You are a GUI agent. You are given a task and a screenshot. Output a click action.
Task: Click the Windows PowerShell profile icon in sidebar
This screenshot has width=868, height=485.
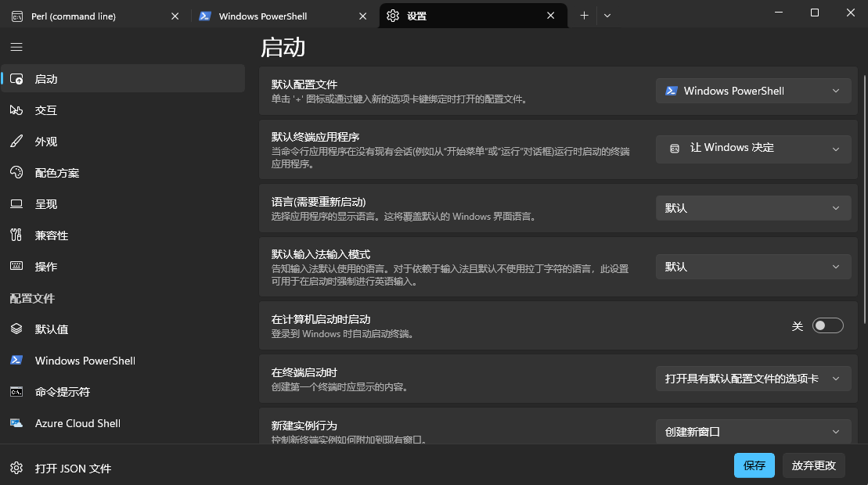(x=16, y=360)
